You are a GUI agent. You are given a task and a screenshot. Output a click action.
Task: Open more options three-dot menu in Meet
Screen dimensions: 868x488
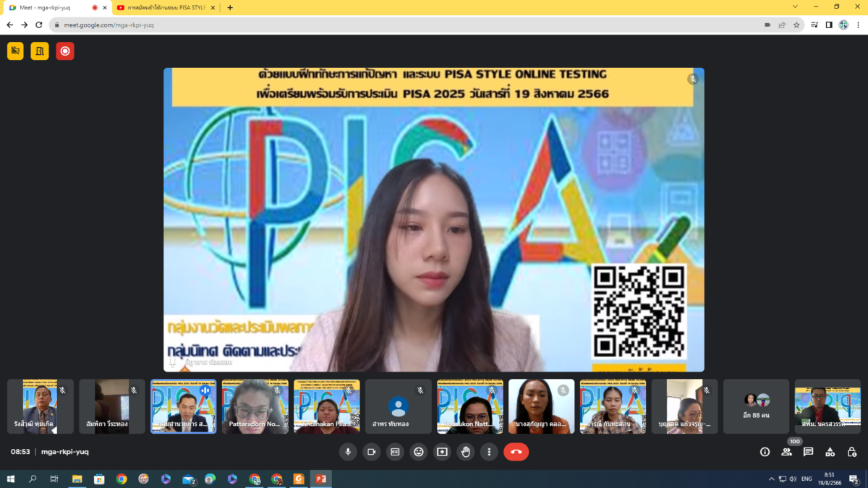pos(489,452)
